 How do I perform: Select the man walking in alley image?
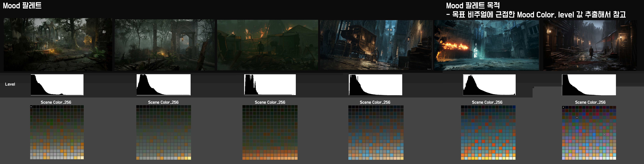point(590,45)
